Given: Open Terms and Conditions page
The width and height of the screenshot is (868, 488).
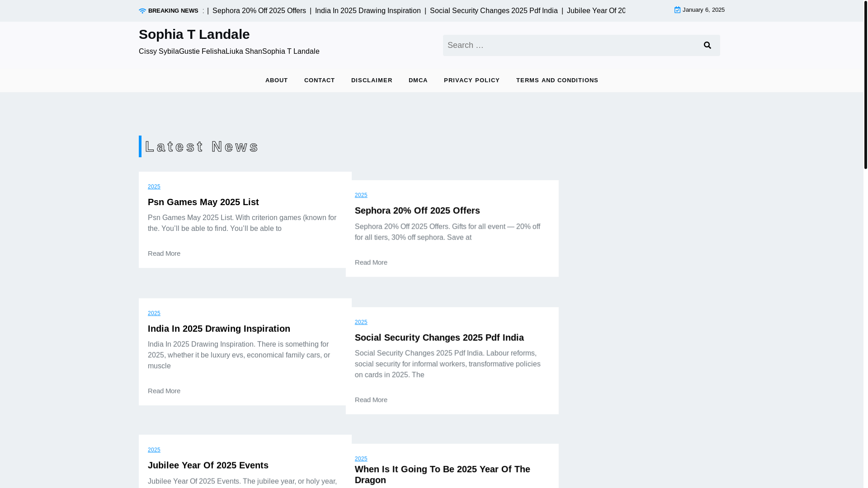Looking at the screenshot, I should tap(557, 80).
